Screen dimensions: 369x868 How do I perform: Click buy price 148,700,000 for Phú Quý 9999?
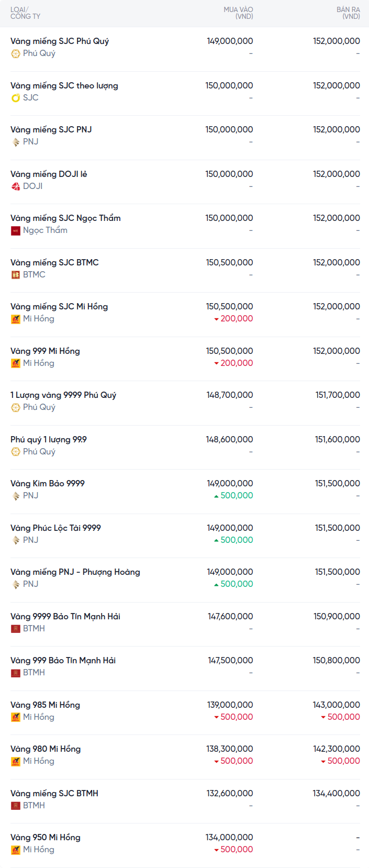230,395
